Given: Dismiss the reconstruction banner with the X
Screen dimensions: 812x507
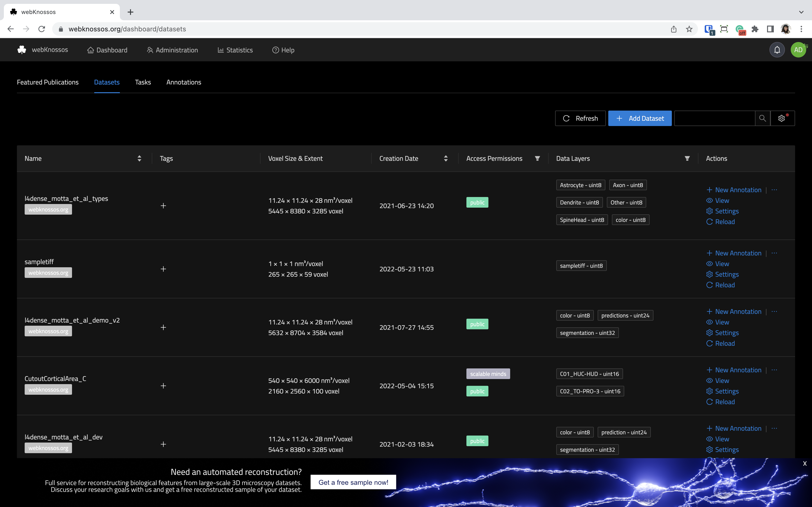Looking at the screenshot, I should click(x=805, y=463).
